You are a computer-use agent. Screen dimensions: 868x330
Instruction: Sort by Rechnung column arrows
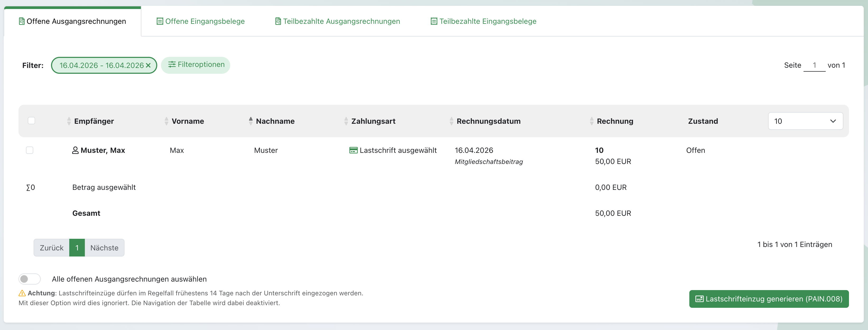tap(591, 121)
